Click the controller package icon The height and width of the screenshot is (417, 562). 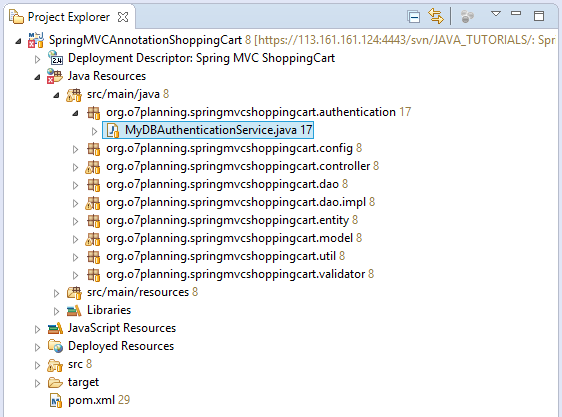tap(93, 167)
